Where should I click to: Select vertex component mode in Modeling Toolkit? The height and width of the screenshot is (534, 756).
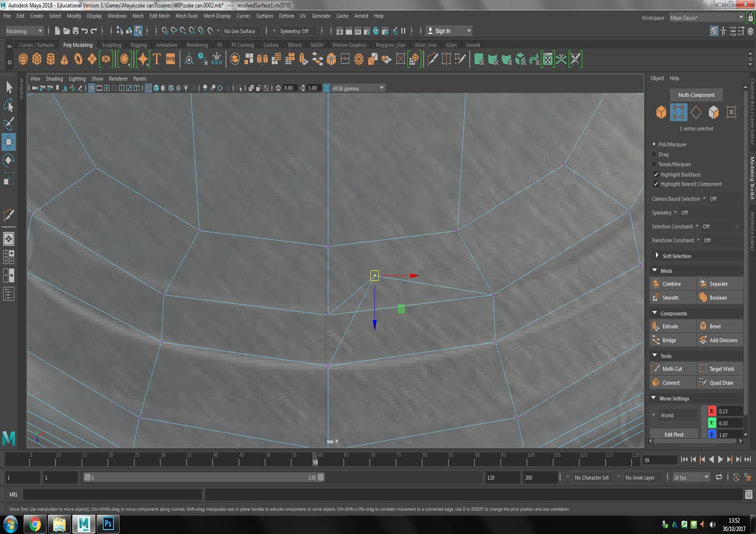coord(679,112)
